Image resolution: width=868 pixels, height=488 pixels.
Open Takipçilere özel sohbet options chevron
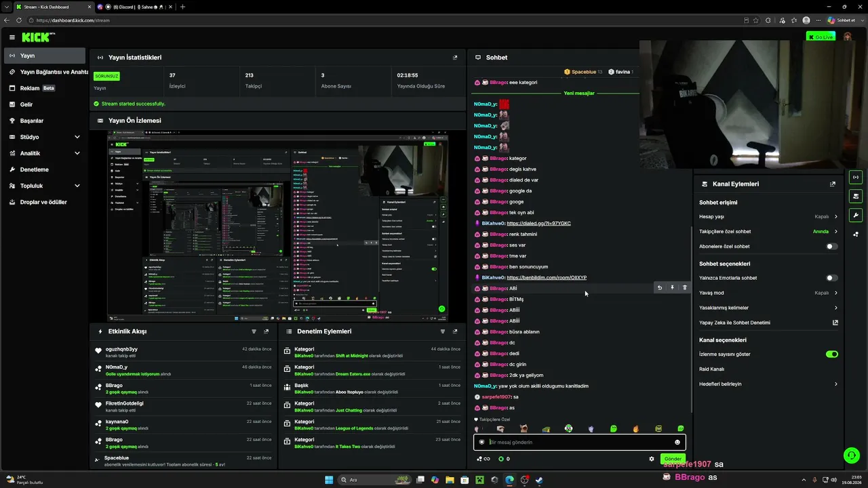coord(835,232)
